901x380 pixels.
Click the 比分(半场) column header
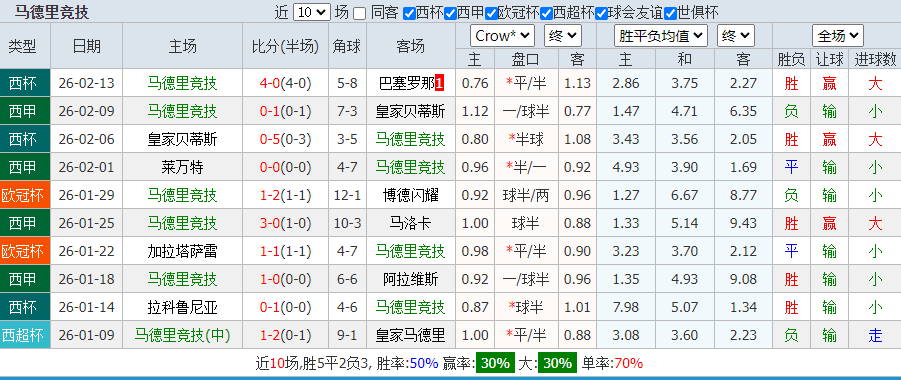point(285,47)
